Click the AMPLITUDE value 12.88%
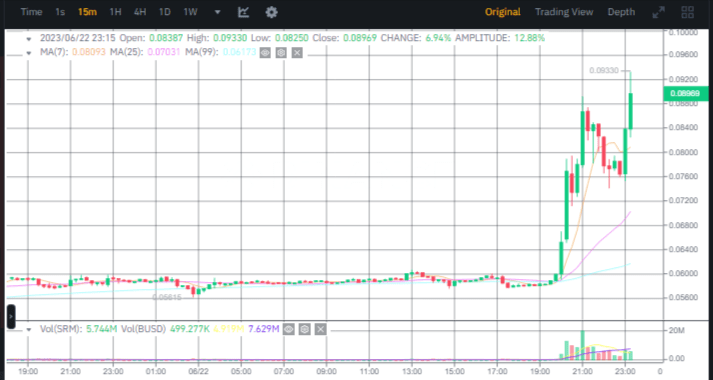 (530, 38)
